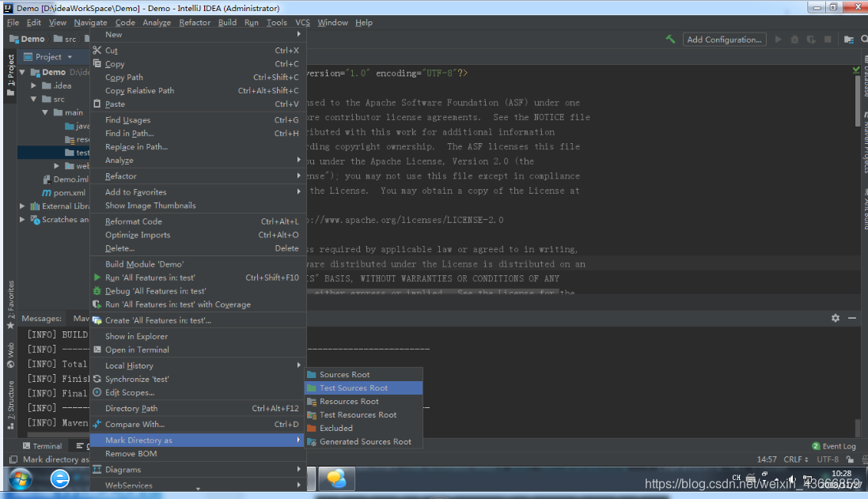Collapse the main folder node
The image size is (868, 499).
pyautogui.click(x=45, y=112)
